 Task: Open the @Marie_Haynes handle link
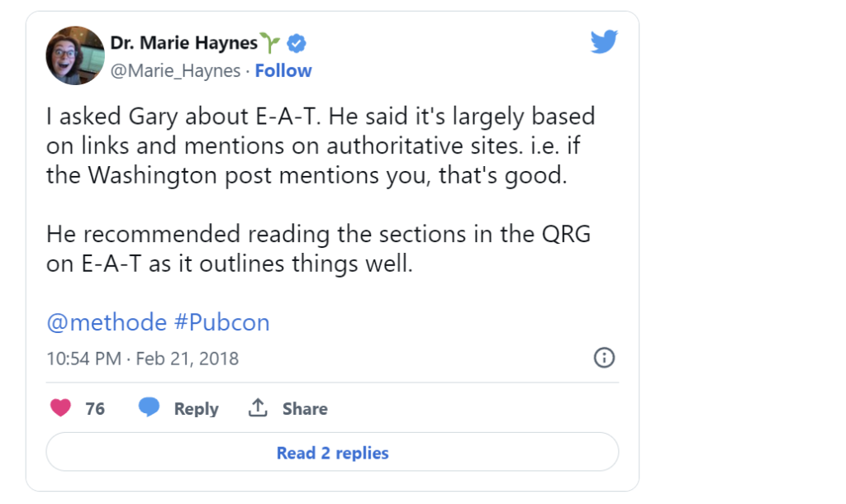174,71
